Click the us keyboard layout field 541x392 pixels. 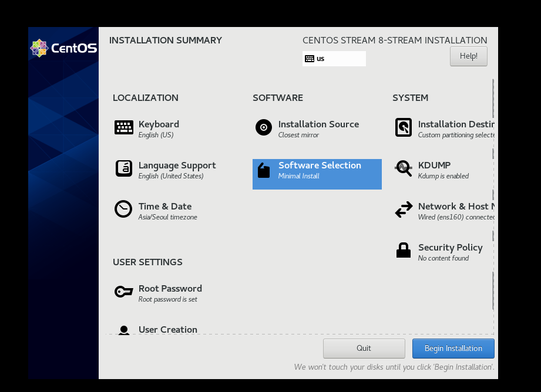pyautogui.click(x=334, y=59)
